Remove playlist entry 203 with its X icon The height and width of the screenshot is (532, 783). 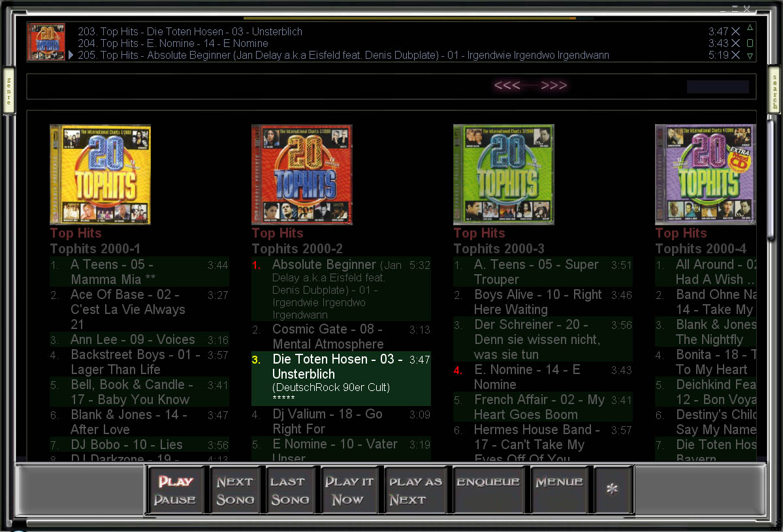click(735, 31)
